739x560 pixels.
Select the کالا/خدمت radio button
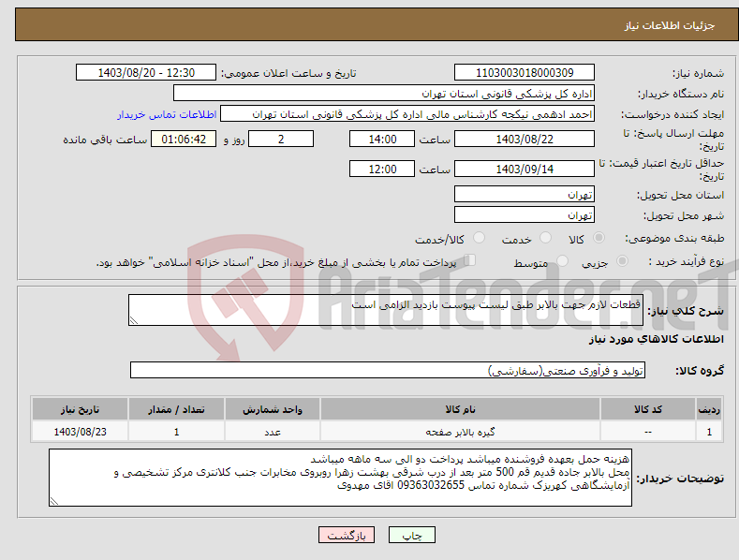(x=479, y=238)
